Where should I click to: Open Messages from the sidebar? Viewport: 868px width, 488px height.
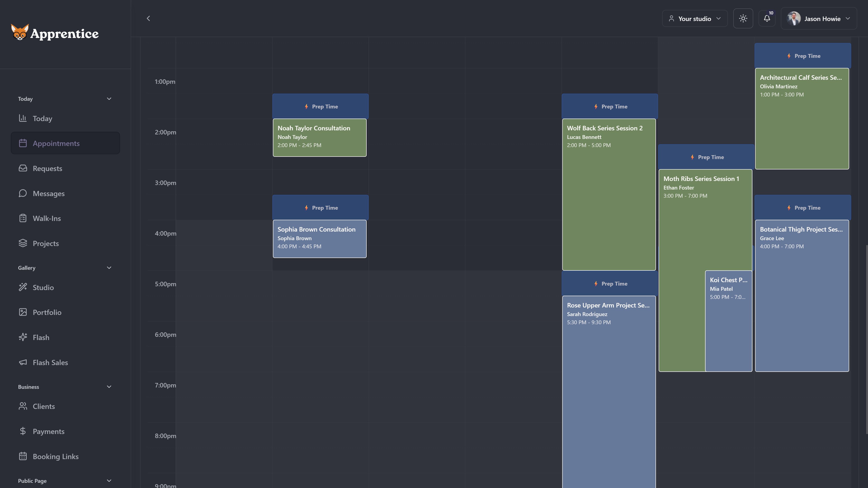[x=65, y=193]
